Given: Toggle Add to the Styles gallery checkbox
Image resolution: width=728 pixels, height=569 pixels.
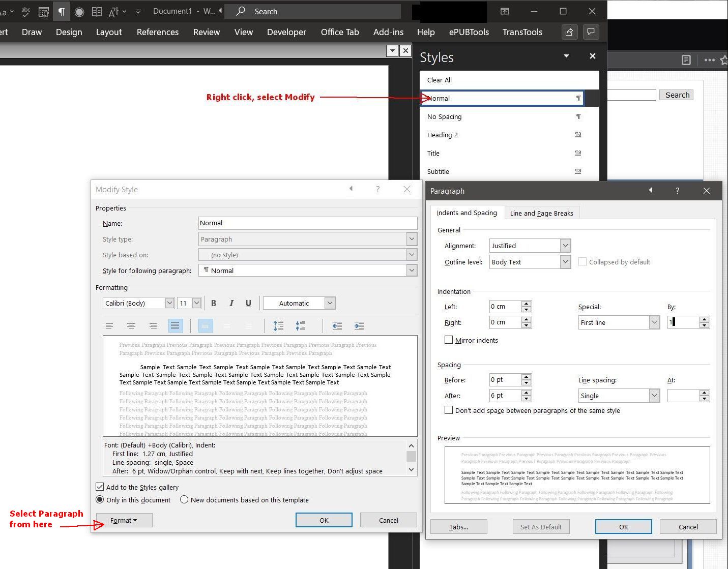Looking at the screenshot, I should click(100, 487).
